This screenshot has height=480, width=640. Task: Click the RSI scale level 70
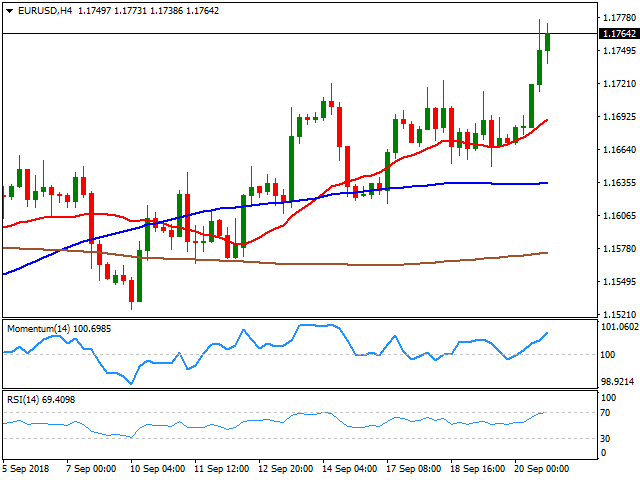click(x=605, y=413)
